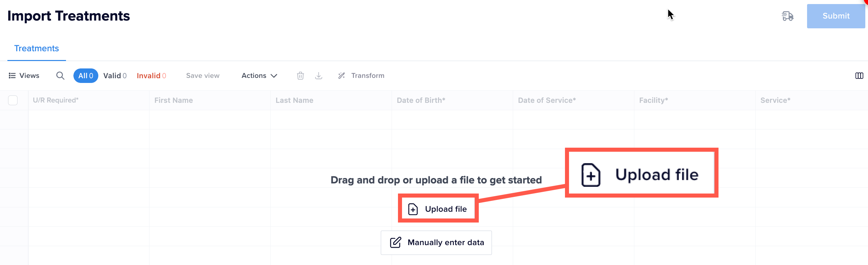Viewport: 868px width, 265px height.
Task: Open the search magnifier icon
Action: click(60, 76)
